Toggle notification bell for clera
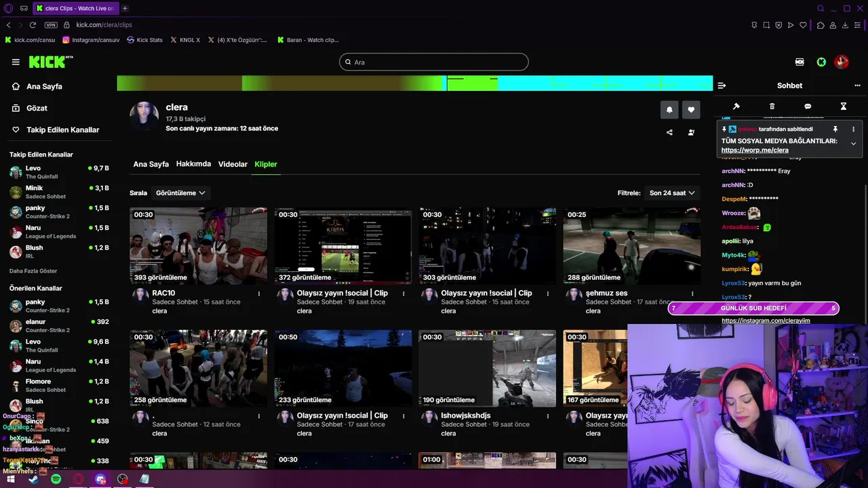 click(669, 109)
